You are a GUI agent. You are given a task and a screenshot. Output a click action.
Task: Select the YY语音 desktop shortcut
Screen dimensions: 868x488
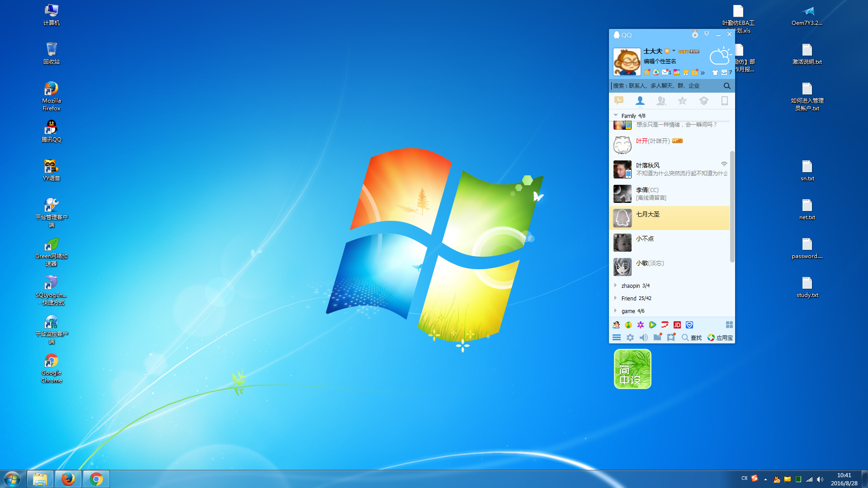52,170
